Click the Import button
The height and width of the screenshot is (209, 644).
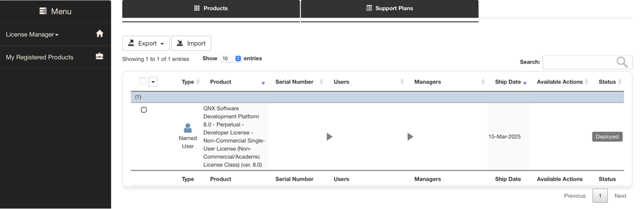point(191,43)
